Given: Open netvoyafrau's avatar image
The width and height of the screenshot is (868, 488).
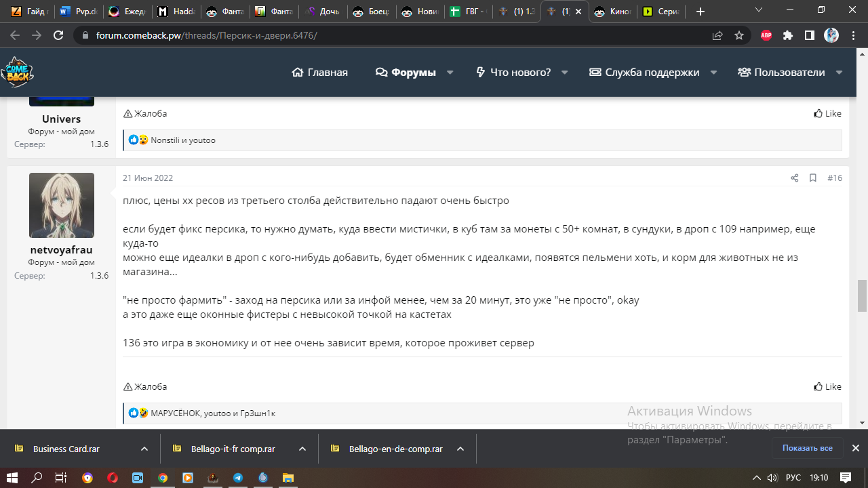Looking at the screenshot, I should click(62, 205).
